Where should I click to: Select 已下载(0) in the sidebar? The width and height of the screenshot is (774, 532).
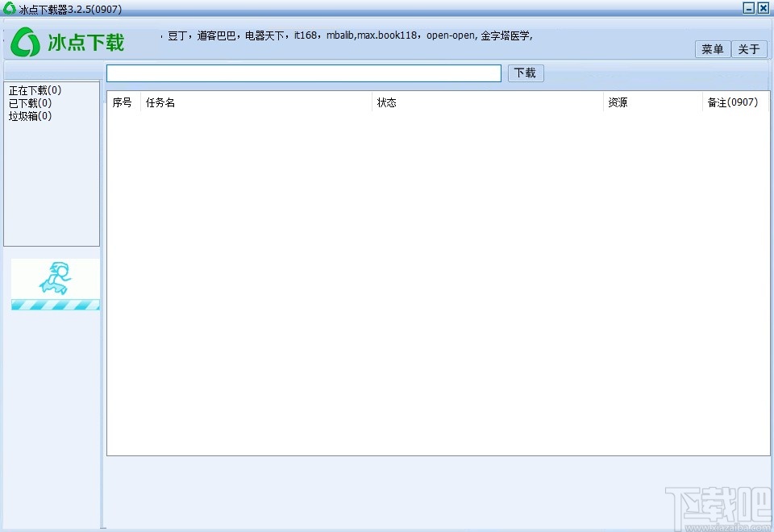[30, 103]
